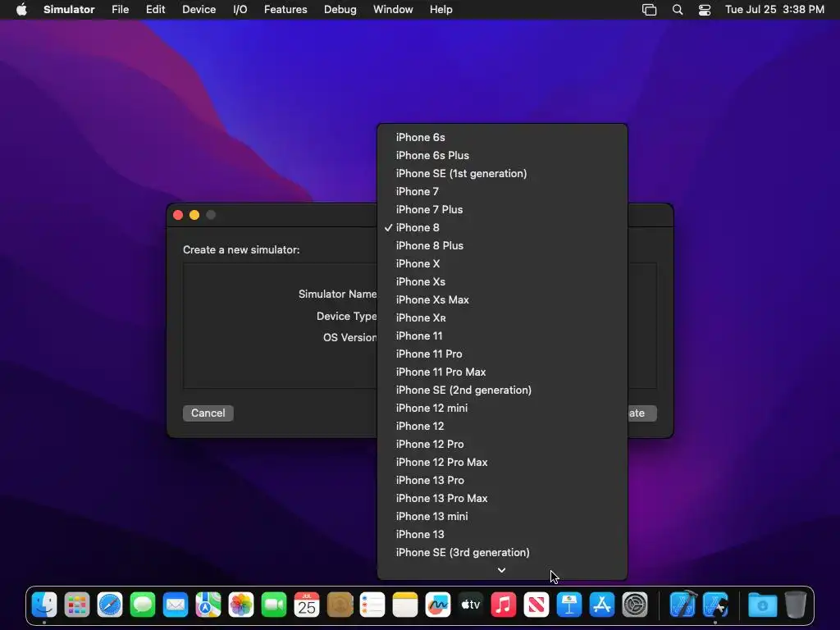This screenshot has height=630, width=840.
Task: Open the Help menu
Action: pyautogui.click(x=441, y=10)
